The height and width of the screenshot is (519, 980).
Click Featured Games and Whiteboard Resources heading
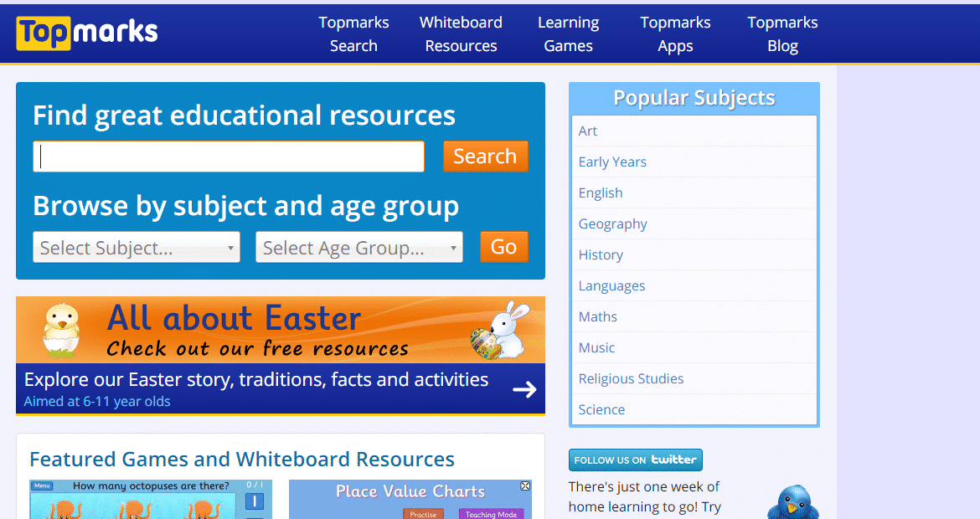pyautogui.click(x=242, y=459)
